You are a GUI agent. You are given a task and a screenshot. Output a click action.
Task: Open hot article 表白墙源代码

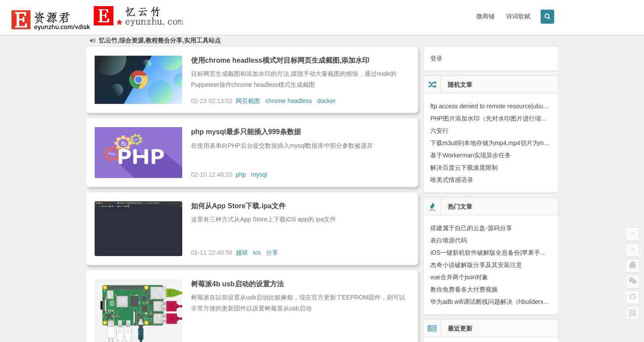(449, 240)
